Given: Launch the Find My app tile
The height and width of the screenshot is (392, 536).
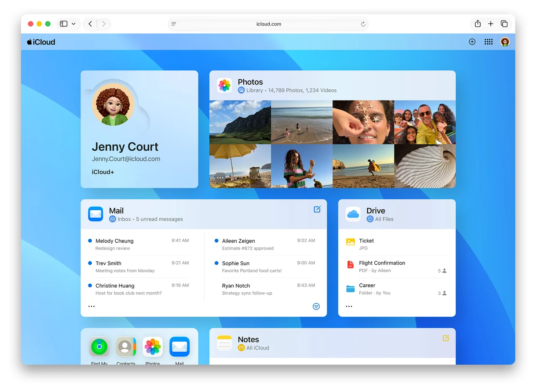Looking at the screenshot, I should (99, 347).
